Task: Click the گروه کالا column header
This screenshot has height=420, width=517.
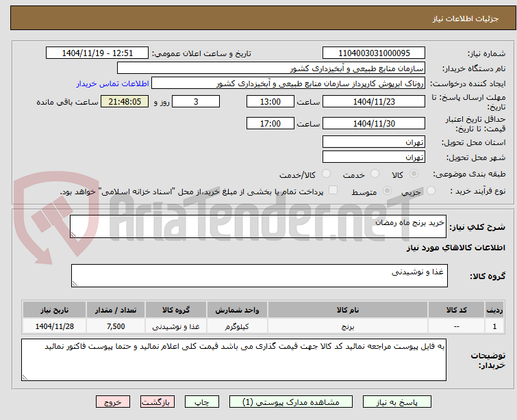Action: coord(176,310)
